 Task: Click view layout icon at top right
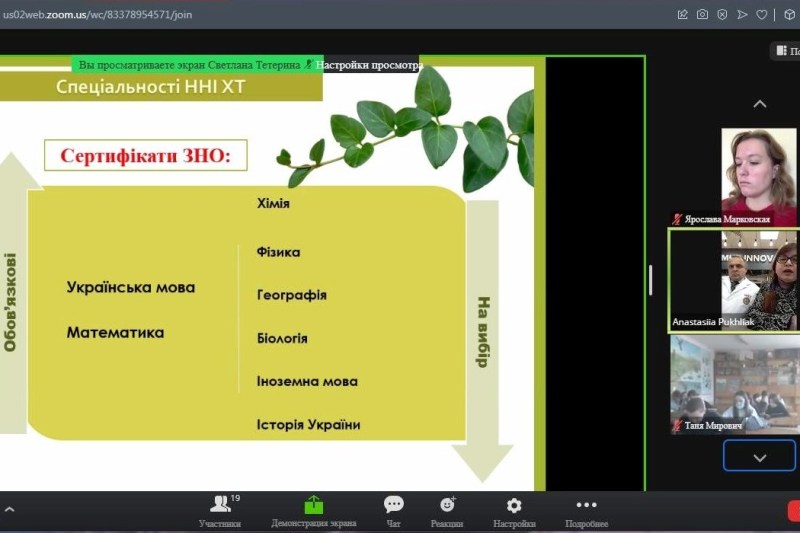(x=781, y=50)
